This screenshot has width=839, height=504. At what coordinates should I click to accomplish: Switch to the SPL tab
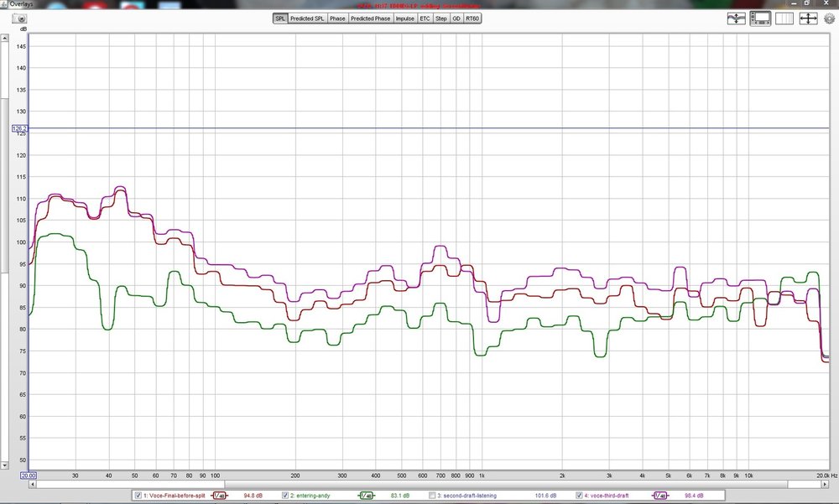click(x=280, y=18)
